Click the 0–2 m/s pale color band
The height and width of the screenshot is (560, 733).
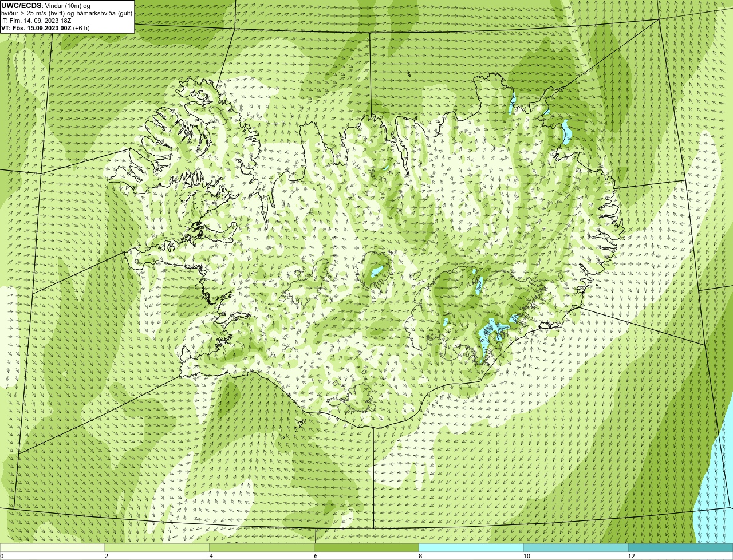click(x=53, y=548)
